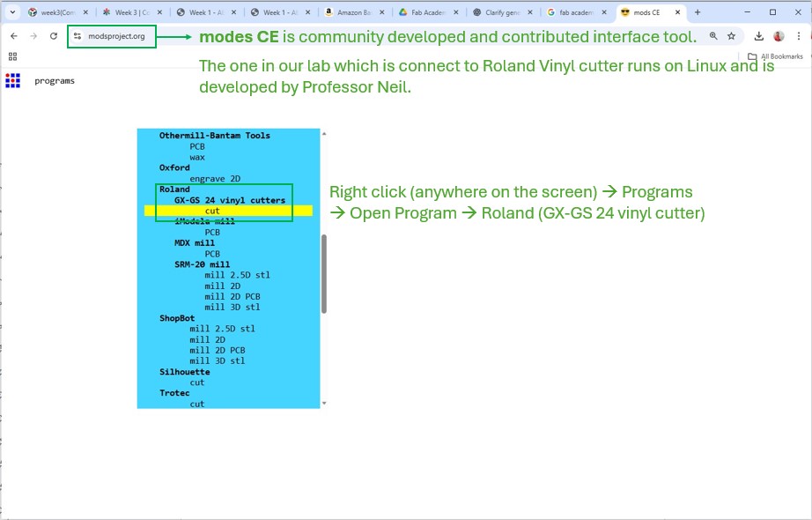
Task: Select engrave 2D under Oxford
Action: pyautogui.click(x=215, y=179)
